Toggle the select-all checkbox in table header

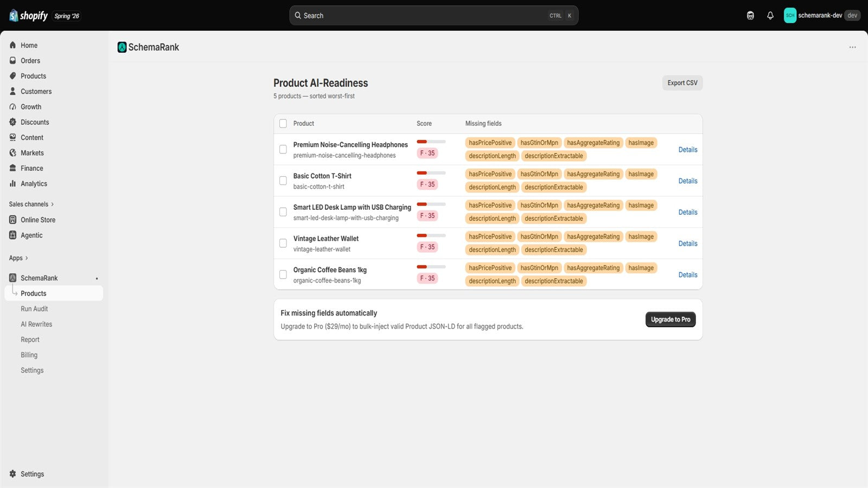pyautogui.click(x=283, y=124)
